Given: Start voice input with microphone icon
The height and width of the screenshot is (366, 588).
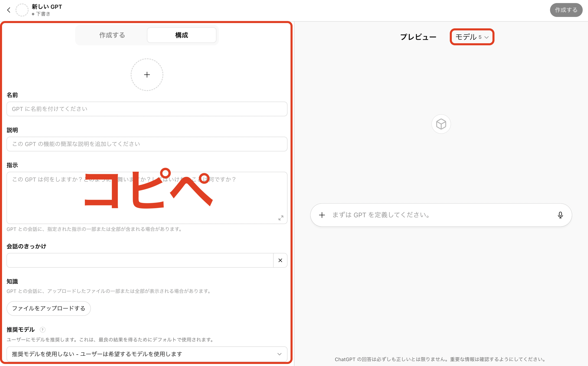Looking at the screenshot, I should pos(560,215).
